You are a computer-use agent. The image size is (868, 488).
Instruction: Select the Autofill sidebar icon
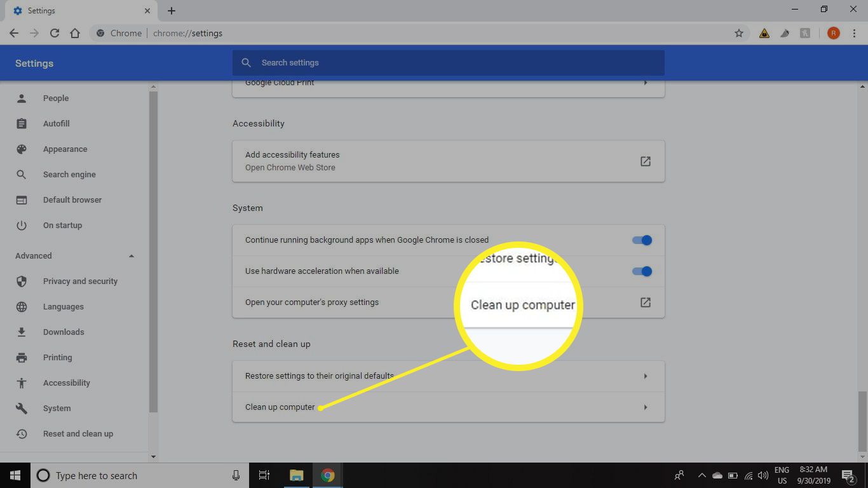(23, 123)
